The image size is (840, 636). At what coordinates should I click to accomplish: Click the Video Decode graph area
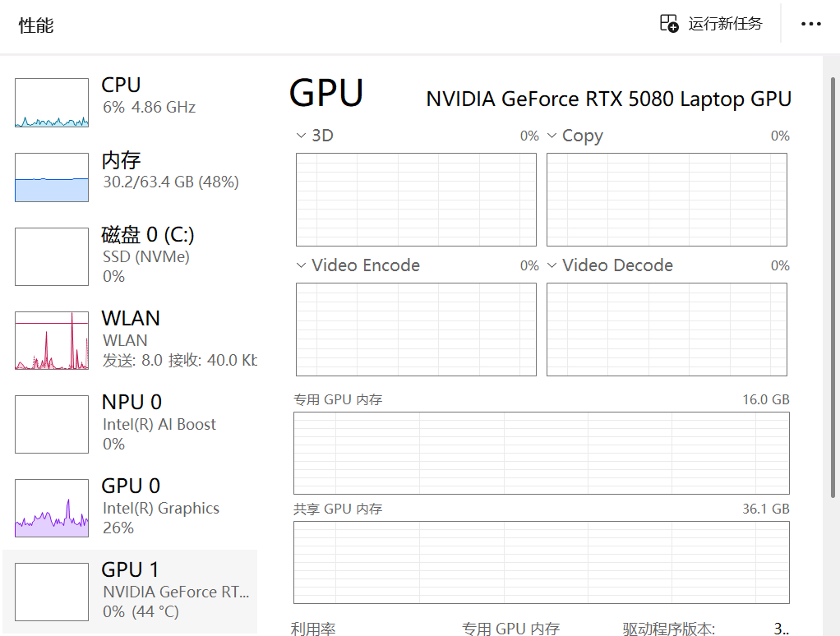667,330
